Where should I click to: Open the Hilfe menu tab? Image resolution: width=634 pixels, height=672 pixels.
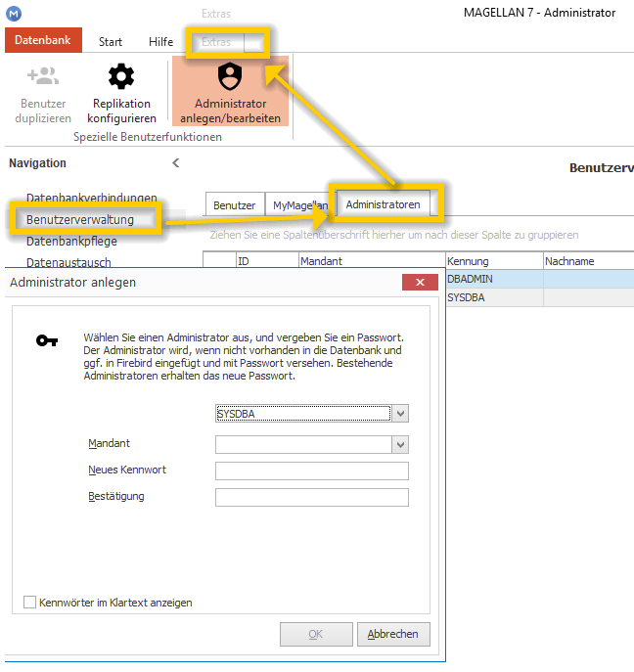point(160,41)
